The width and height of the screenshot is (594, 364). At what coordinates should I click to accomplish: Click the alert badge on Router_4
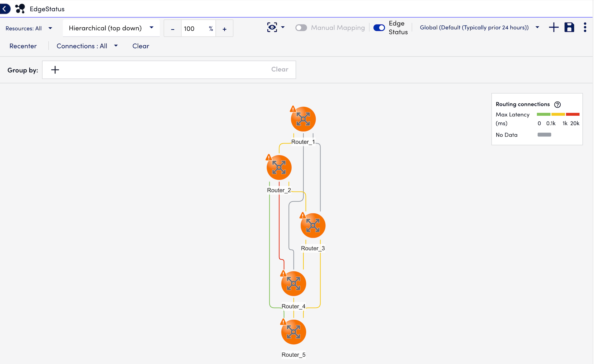(x=283, y=273)
